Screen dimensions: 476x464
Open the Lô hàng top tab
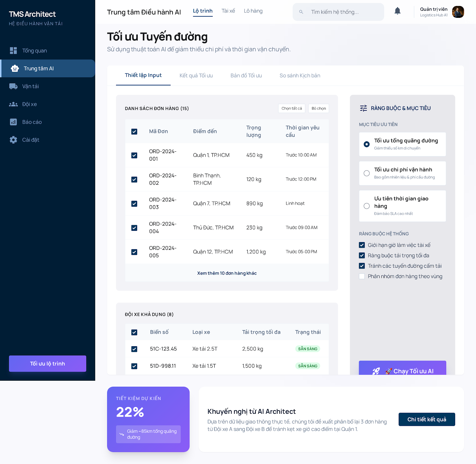click(x=253, y=11)
